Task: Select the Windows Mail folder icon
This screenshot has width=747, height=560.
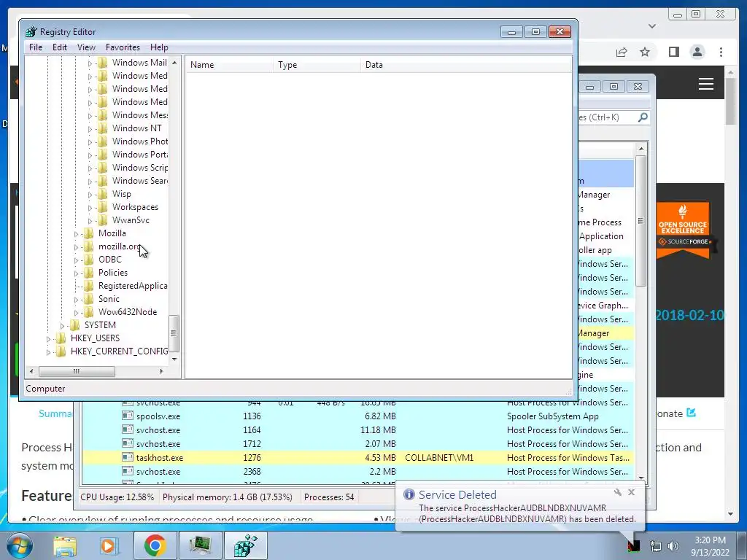Action: pyautogui.click(x=102, y=63)
